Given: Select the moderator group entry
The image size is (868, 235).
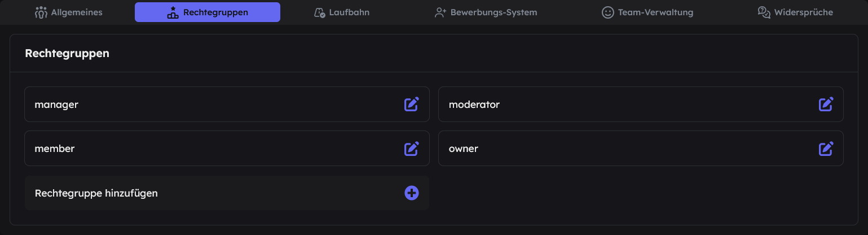Looking at the screenshot, I should pyautogui.click(x=641, y=104).
